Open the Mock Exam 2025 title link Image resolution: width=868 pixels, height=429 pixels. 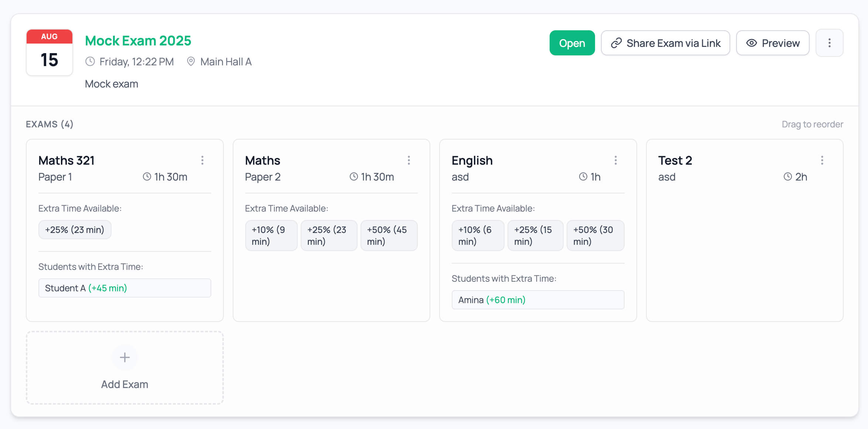tap(138, 41)
